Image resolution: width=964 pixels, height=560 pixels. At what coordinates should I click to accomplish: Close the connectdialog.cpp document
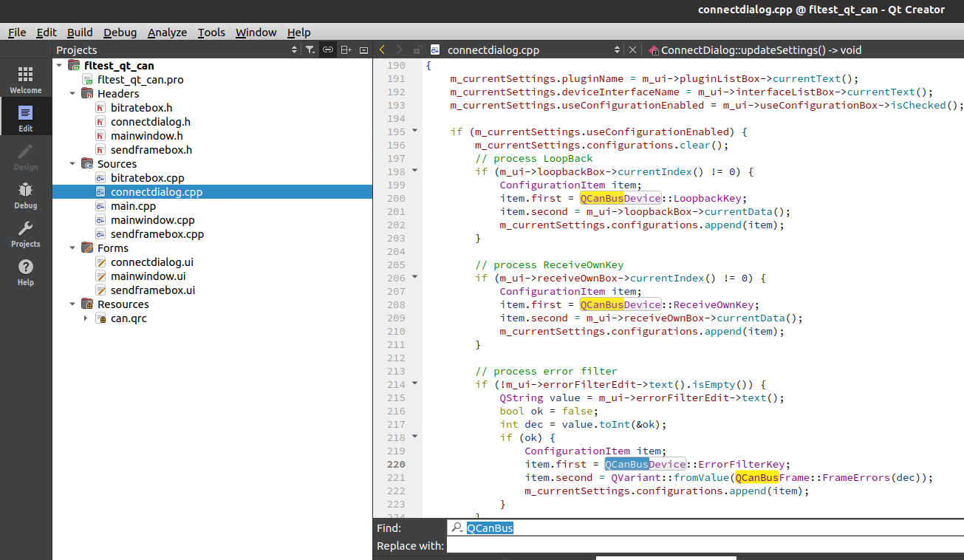coord(632,50)
